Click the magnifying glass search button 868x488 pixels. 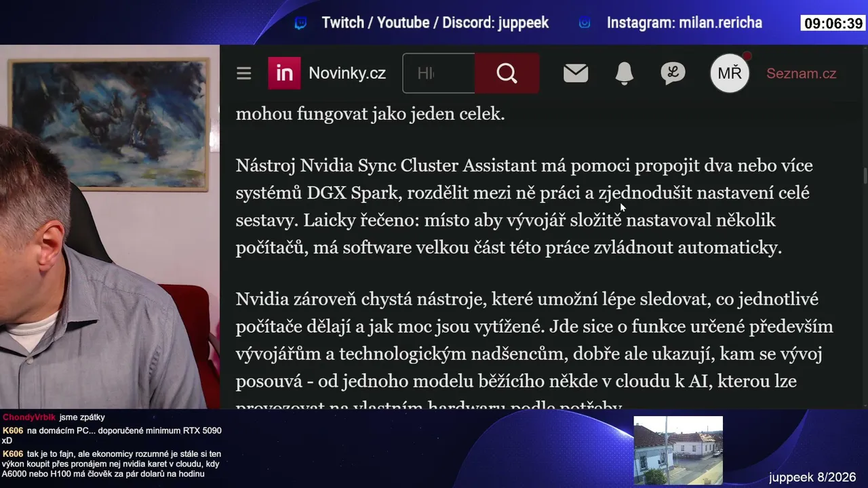pyautogui.click(x=507, y=73)
